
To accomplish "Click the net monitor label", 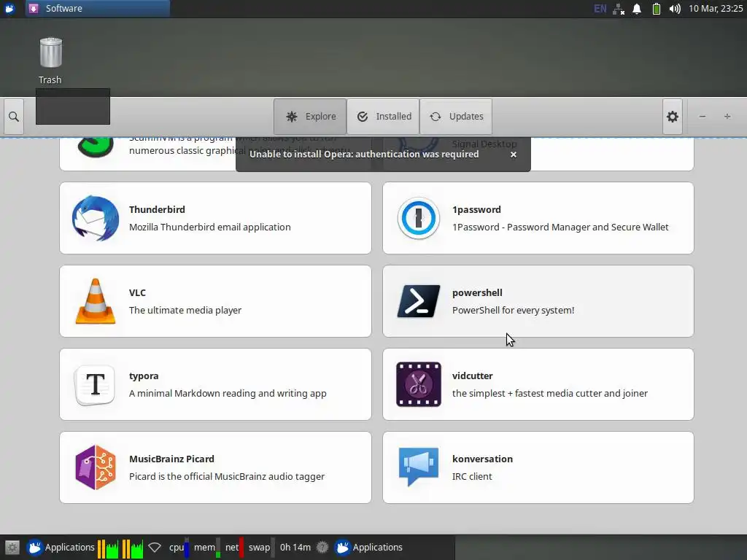I will [231, 548].
